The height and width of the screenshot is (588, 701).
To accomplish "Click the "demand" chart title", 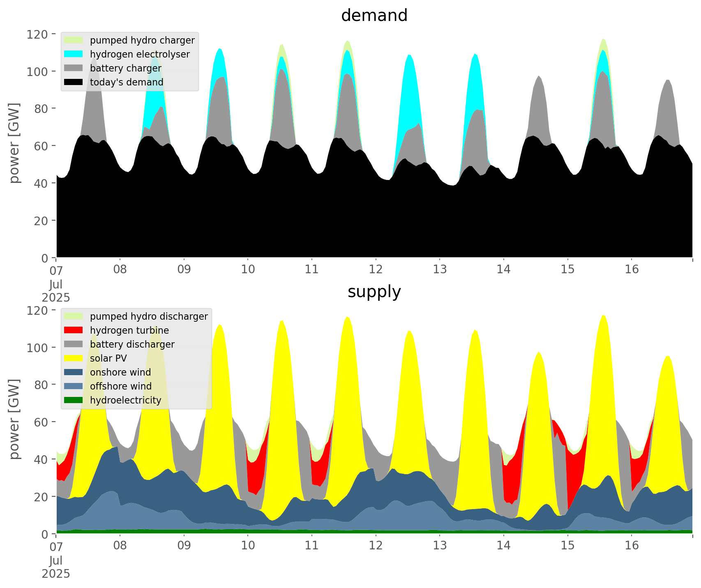I will [374, 16].
